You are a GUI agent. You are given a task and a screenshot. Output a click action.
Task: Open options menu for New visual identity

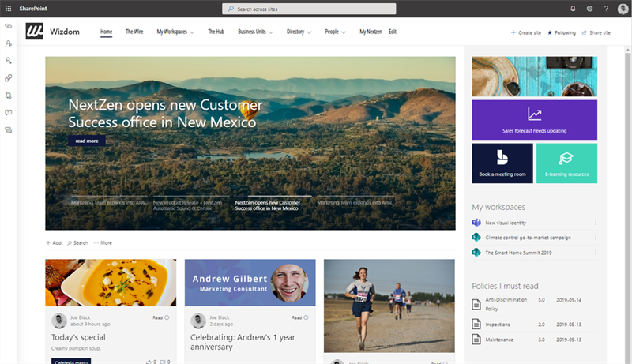[596, 223]
